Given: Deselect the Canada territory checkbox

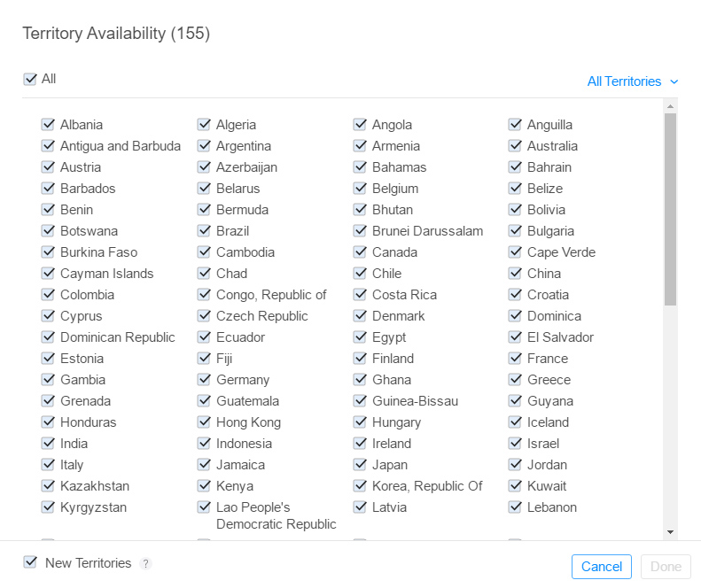Looking at the screenshot, I should pos(360,252).
